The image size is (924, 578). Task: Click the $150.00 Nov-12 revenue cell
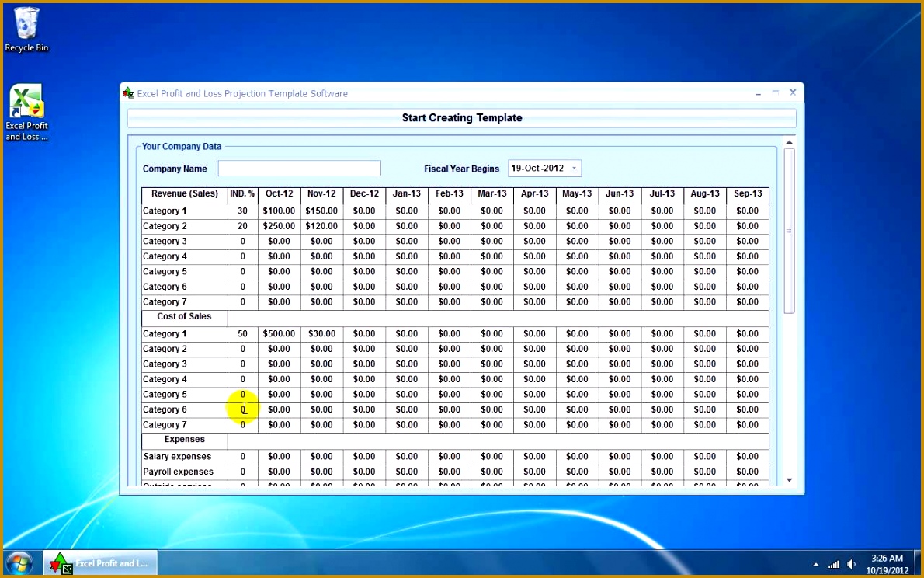321,211
